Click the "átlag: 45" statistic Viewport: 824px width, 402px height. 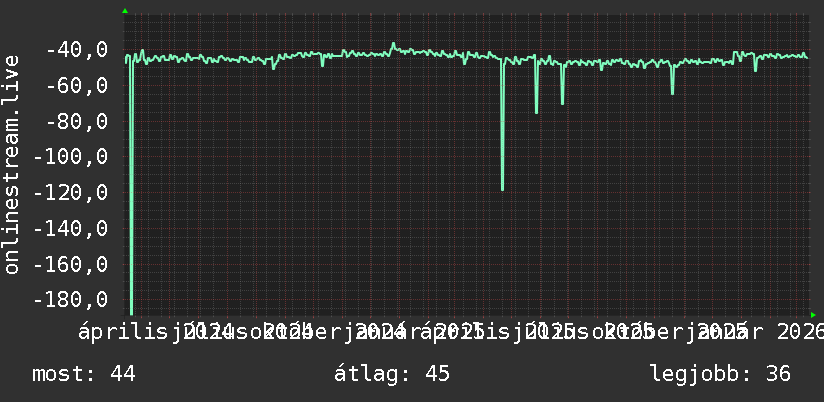point(392,374)
